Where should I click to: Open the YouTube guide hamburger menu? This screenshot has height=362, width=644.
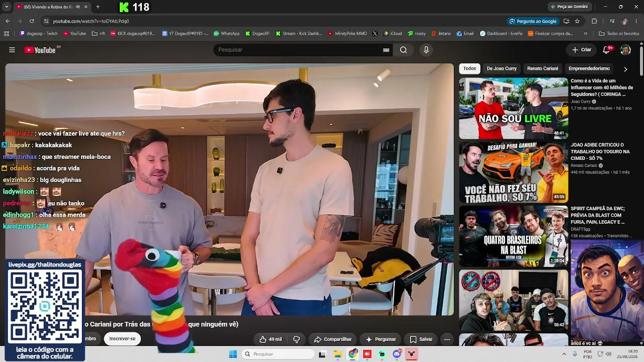12,50
